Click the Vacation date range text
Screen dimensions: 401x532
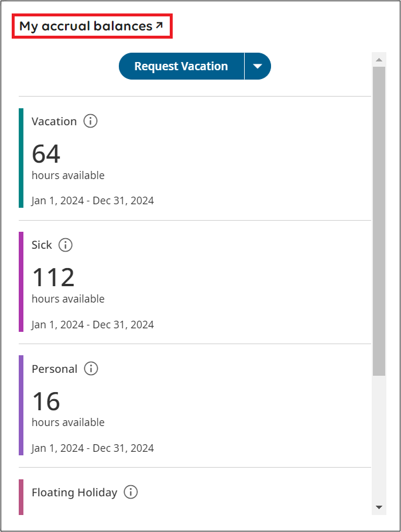coord(92,201)
